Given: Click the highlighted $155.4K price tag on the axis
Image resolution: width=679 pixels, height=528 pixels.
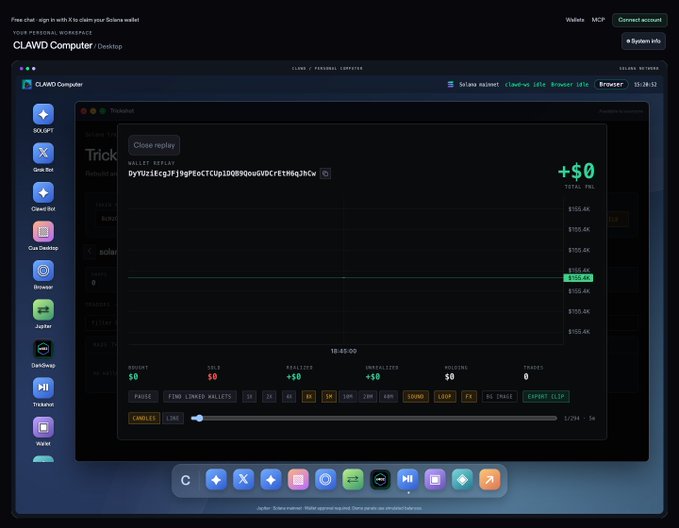Looking at the screenshot, I should tap(579, 278).
